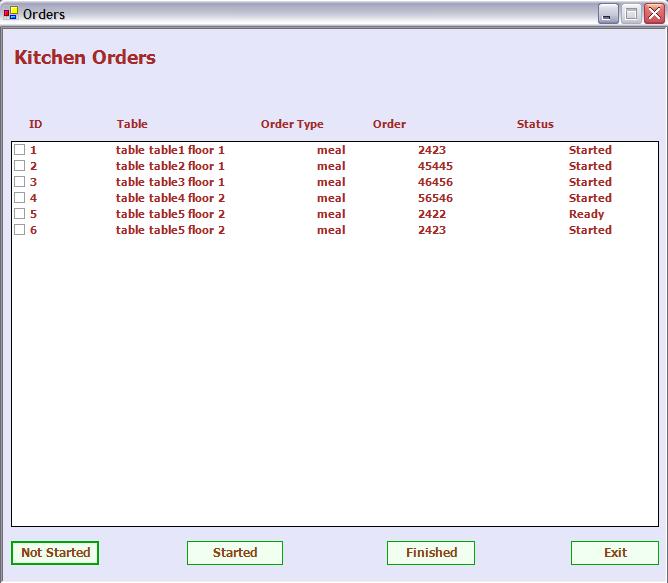This screenshot has width=668, height=583.
Task: Tick the checkbox for order ID 1
Action: [x=19, y=150]
